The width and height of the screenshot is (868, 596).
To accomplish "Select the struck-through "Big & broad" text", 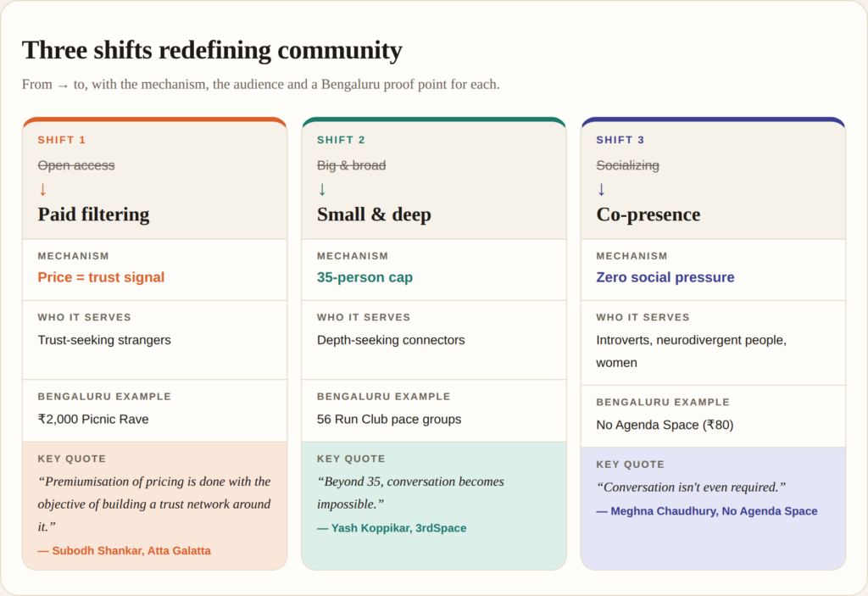I will (352, 165).
